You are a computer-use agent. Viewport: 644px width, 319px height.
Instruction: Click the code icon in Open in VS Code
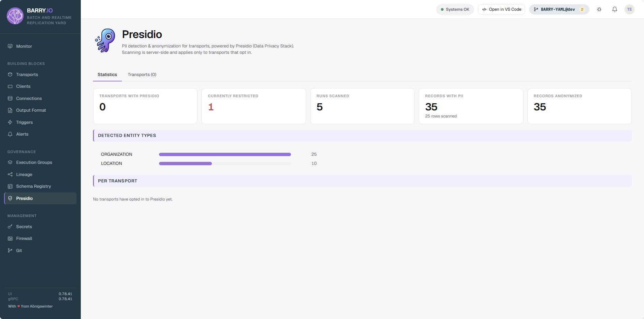coord(484,9)
